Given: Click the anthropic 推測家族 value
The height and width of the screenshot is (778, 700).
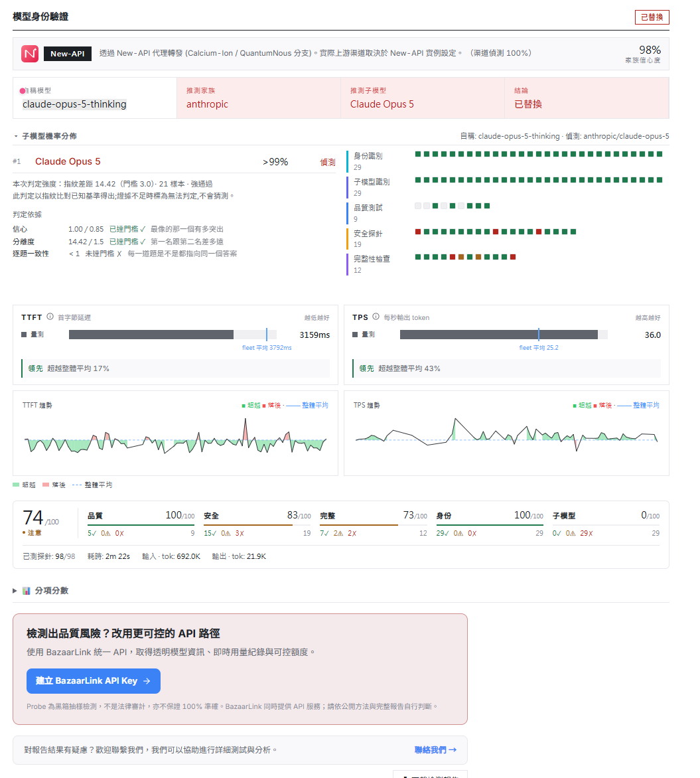Looking at the screenshot, I should (x=208, y=104).
